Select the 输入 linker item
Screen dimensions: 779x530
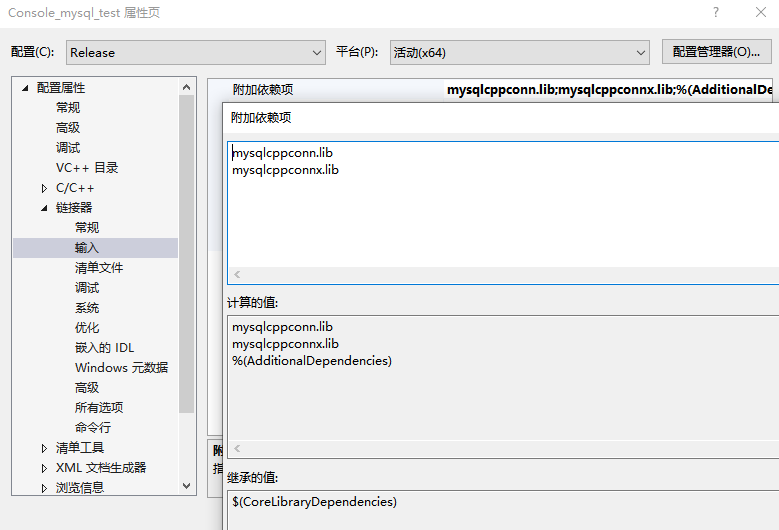click(x=87, y=247)
